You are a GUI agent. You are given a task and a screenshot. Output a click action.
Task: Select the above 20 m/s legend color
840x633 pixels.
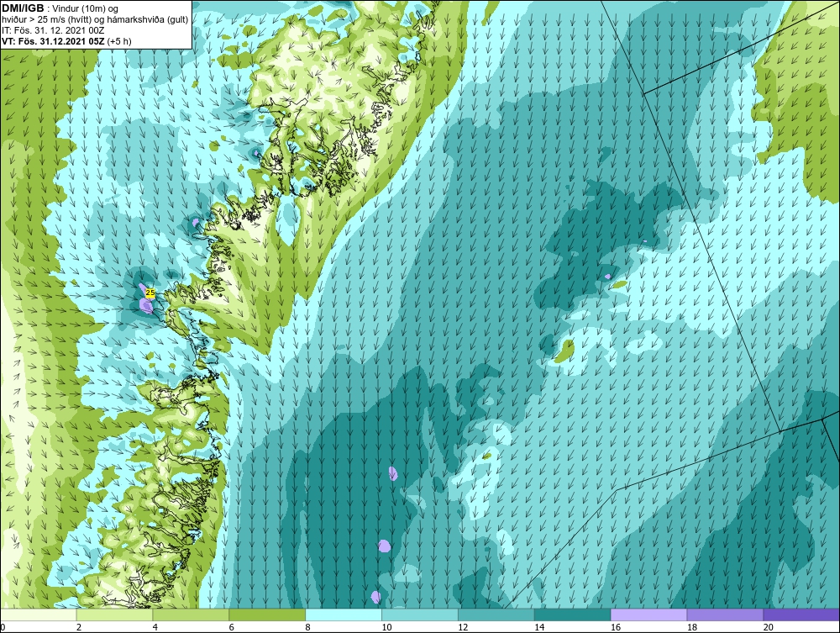(x=801, y=615)
